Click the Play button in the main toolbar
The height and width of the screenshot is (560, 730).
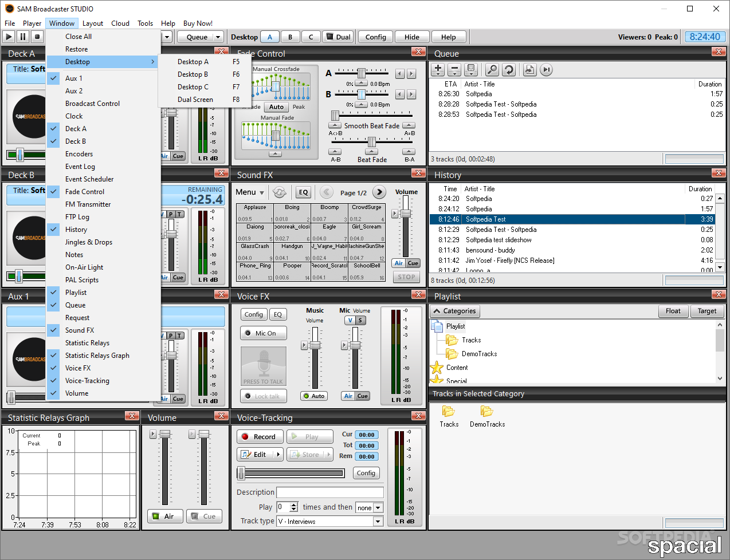coord(9,37)
